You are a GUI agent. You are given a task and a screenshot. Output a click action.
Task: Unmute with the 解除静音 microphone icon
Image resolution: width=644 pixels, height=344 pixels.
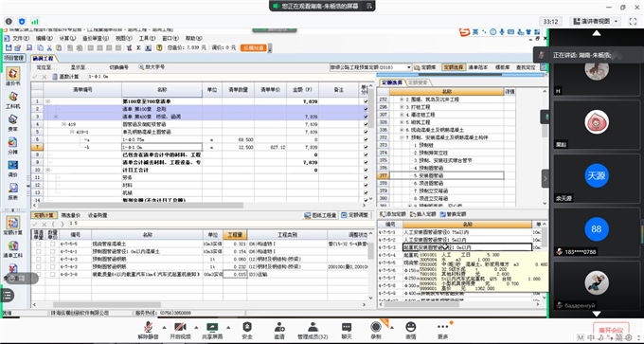click(x=148, y=327)
